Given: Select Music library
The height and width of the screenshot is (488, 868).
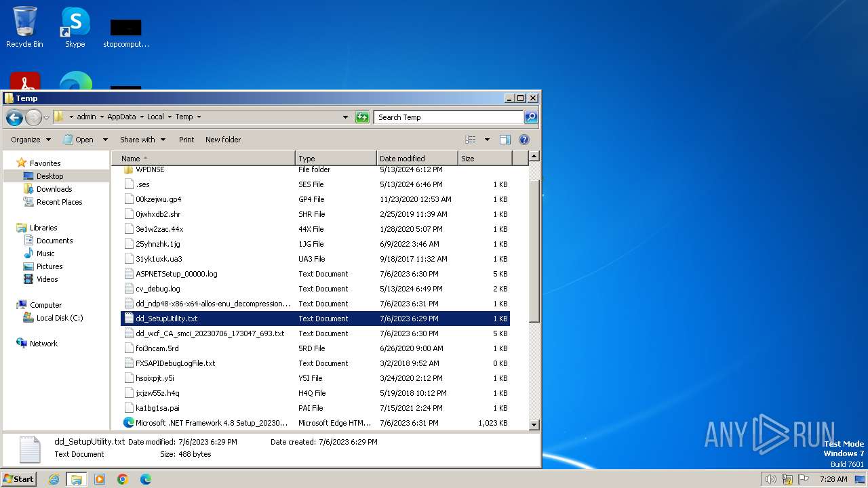Looking at the screenshot, I should [x=45, y=253].
